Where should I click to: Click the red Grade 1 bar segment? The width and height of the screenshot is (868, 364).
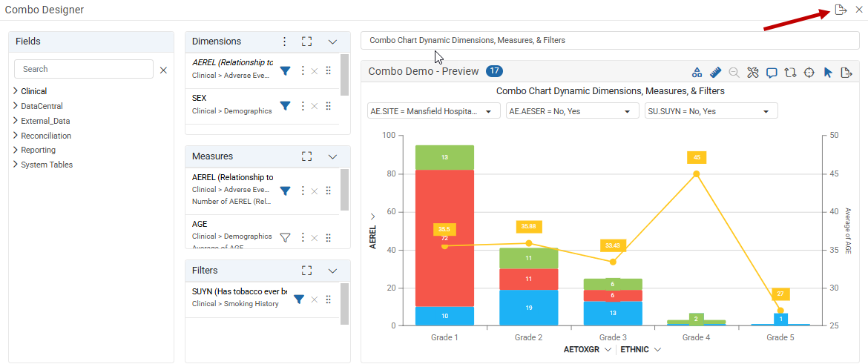[445, 238]
